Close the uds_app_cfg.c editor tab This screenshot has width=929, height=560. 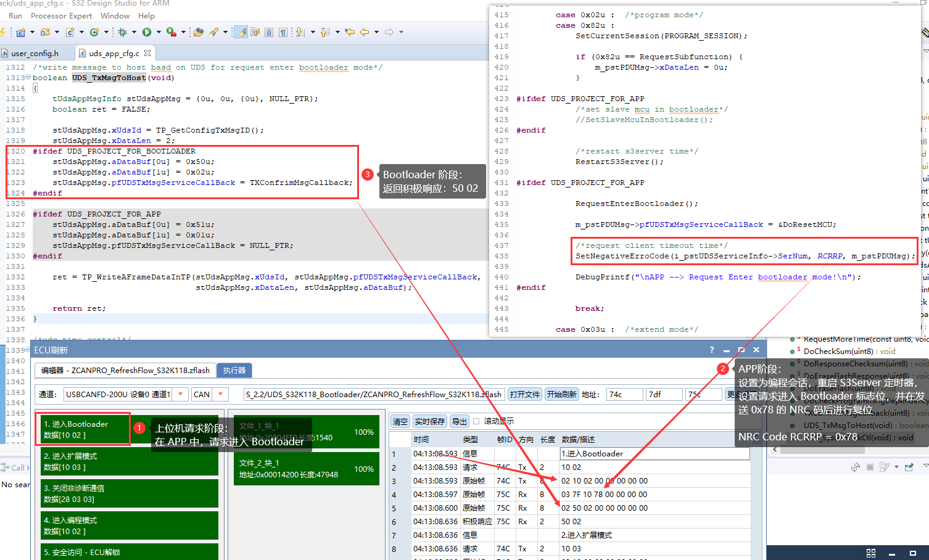147,53
